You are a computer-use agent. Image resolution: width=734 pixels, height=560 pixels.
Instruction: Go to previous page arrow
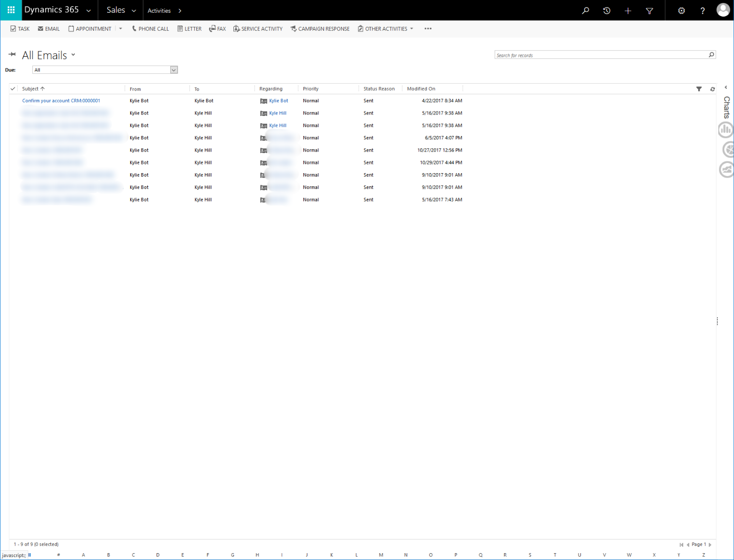(688, 544)
